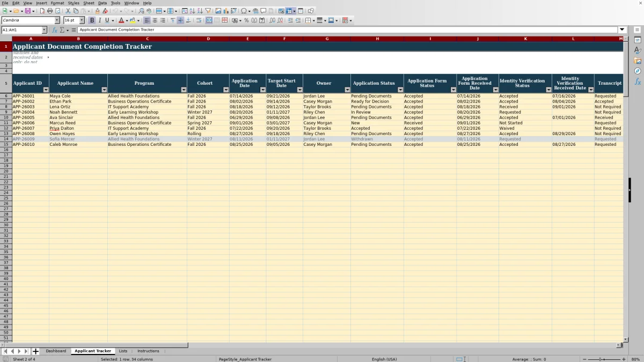644x362 pixels.
Task: Click the Clear Direct Formatting icon
Action: 105,11
